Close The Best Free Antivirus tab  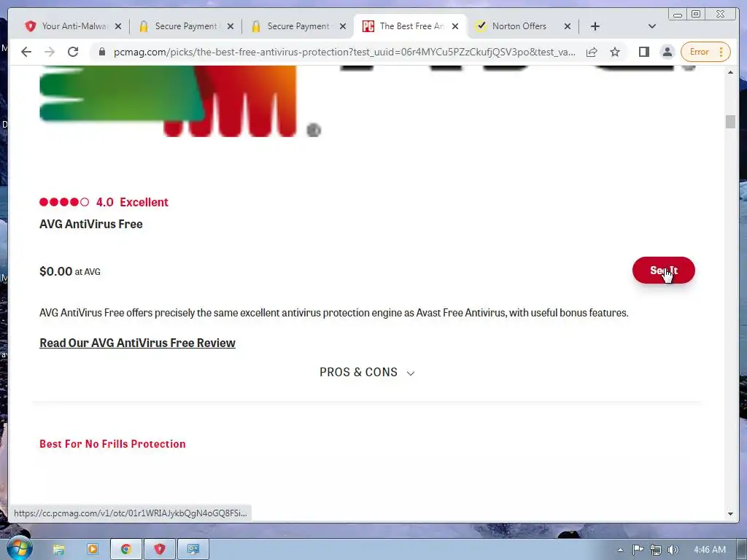pyautogui.click(x=455, y=27)
